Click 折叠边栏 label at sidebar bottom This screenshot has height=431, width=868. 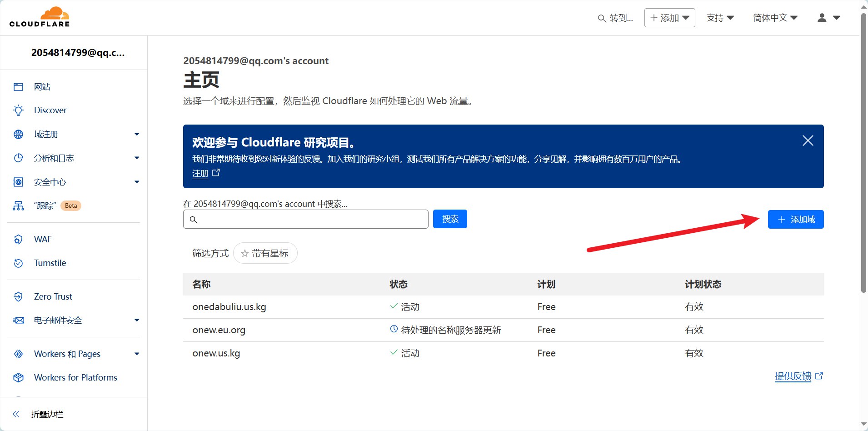47,414
